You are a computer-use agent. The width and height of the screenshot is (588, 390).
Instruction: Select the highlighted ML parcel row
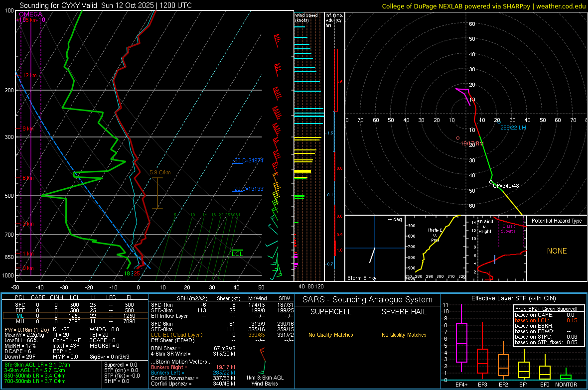coord(75,316)
